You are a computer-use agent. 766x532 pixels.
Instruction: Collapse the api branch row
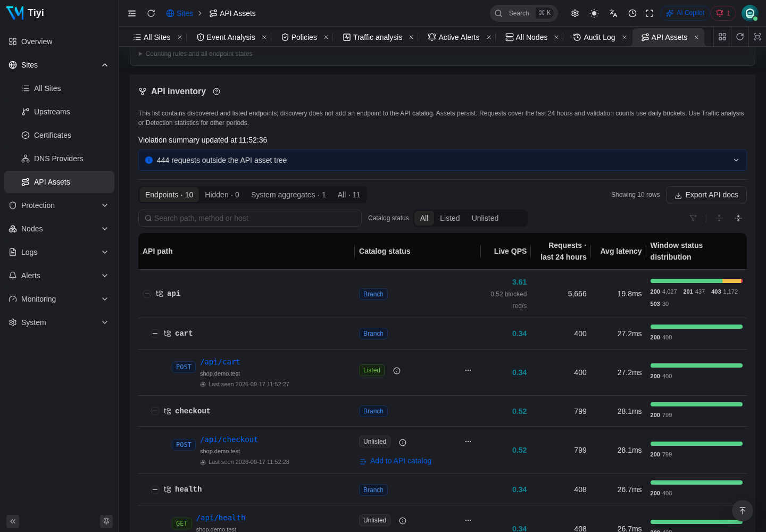(147, 294)
